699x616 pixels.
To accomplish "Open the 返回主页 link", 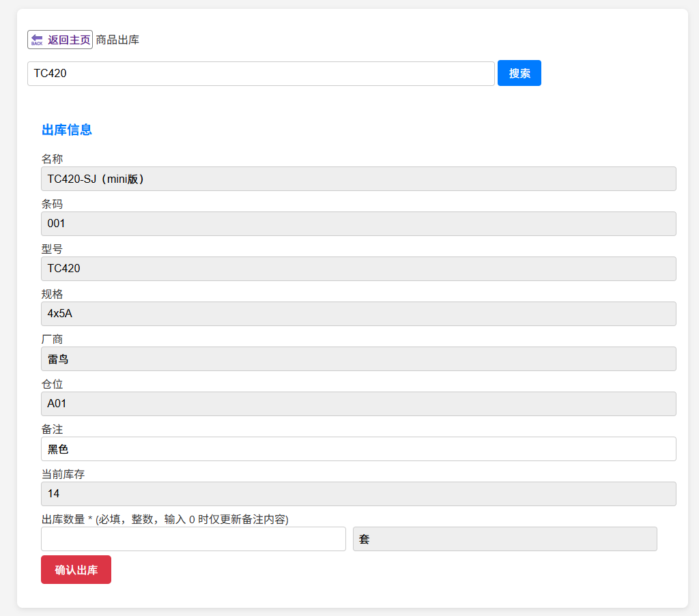I will click(60, 40).
